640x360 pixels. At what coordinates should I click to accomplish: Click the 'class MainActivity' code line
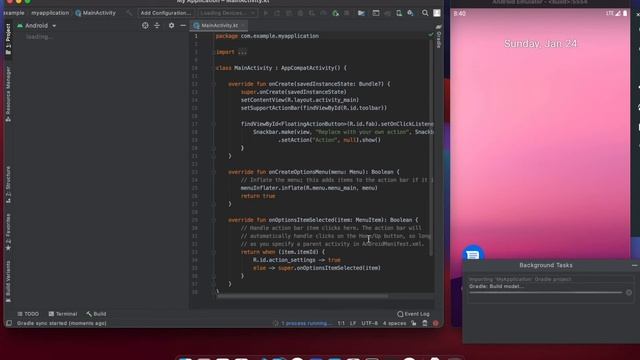(281, 68)
